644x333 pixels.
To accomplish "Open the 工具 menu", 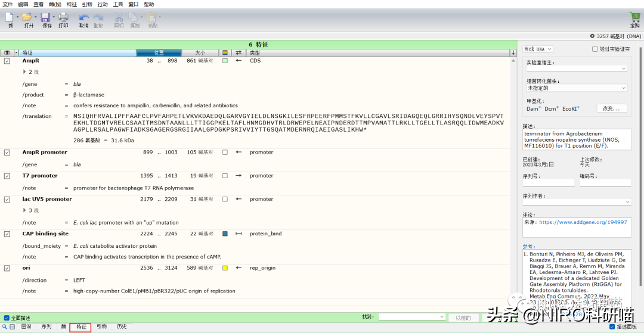I will click(x=118, y=4).
